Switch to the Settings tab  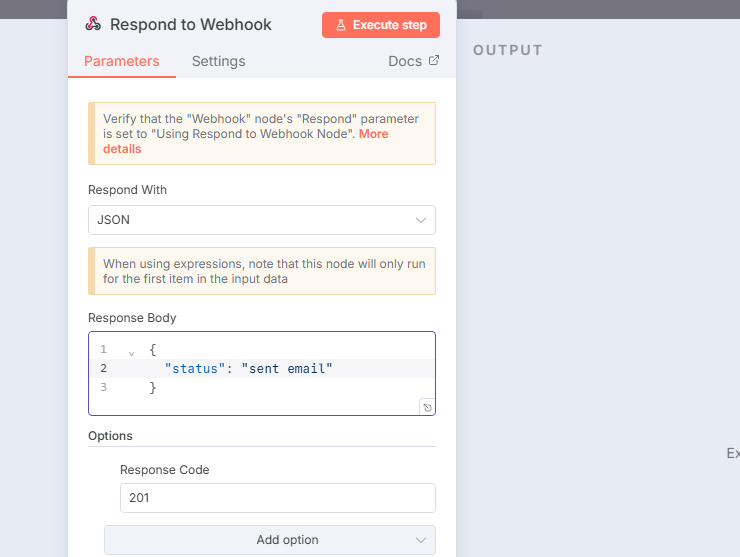[219, 61]
